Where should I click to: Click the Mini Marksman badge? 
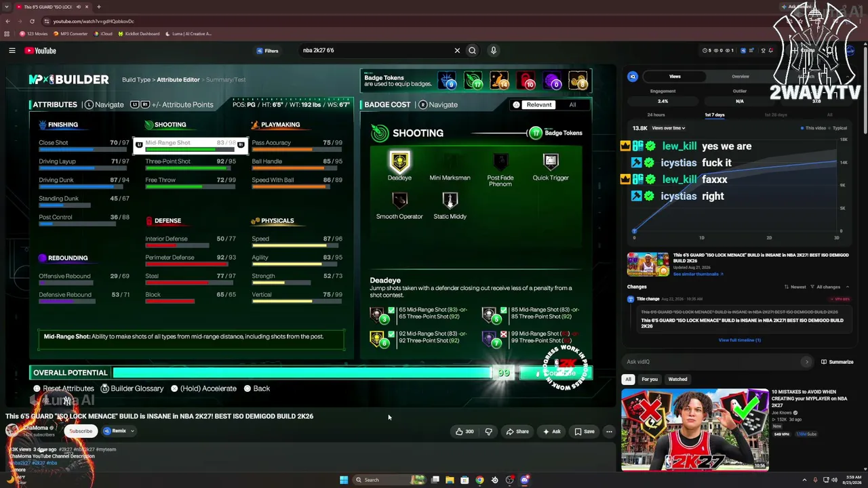(x=450, y=162)
